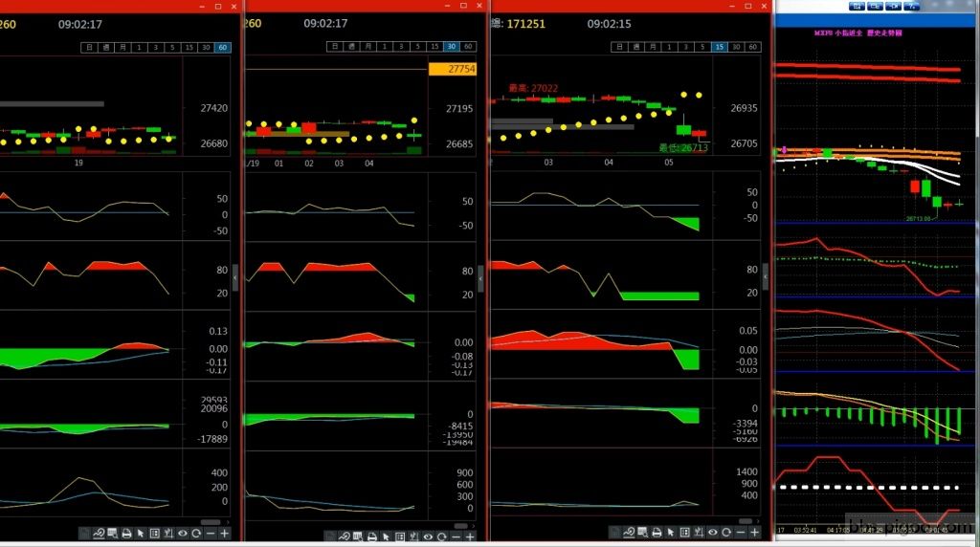The height and width of the screenshot is (547, 980).
Task: Zoom in using plus icon in the left chart
Action: [x=225, y=534]
